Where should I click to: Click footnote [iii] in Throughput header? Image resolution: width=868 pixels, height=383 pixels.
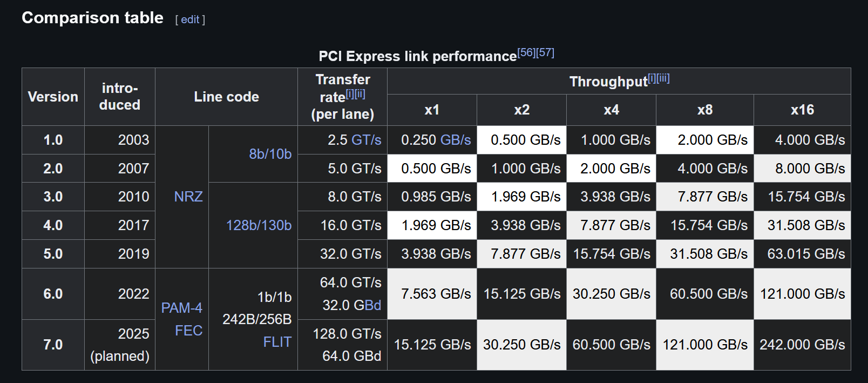point(663,78)
